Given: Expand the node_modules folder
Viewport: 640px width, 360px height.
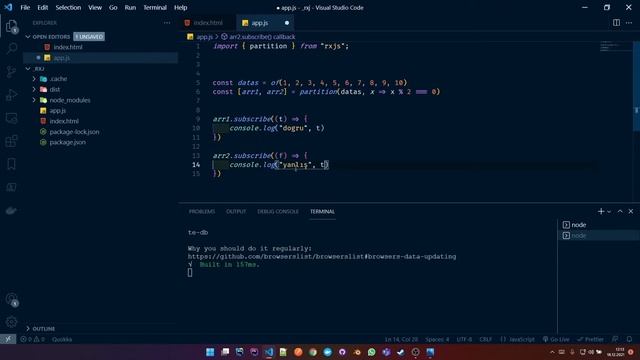Looking at the screenshot, I should tap(34, 100).
